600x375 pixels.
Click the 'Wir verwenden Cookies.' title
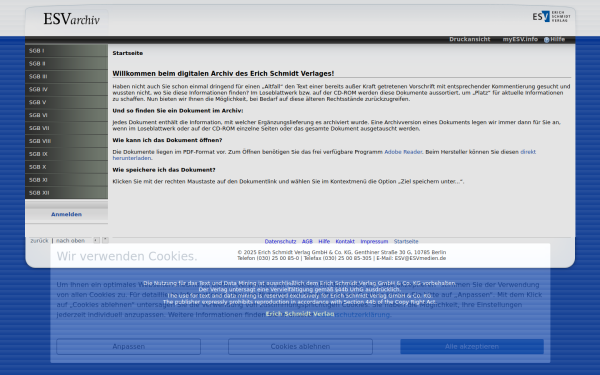(127, 256)
